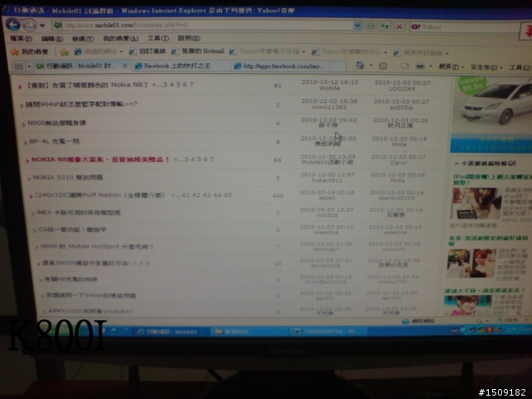Image resolution: width=532 pixels, height=399 pixels.
Task: Go to page 45 of Puff Nation thread
Action: click(x=228, y=195)
